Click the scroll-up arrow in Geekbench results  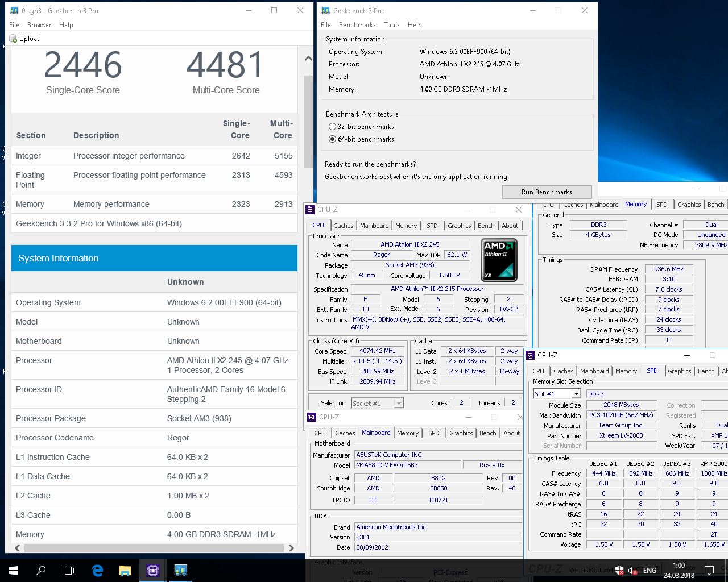308,58
